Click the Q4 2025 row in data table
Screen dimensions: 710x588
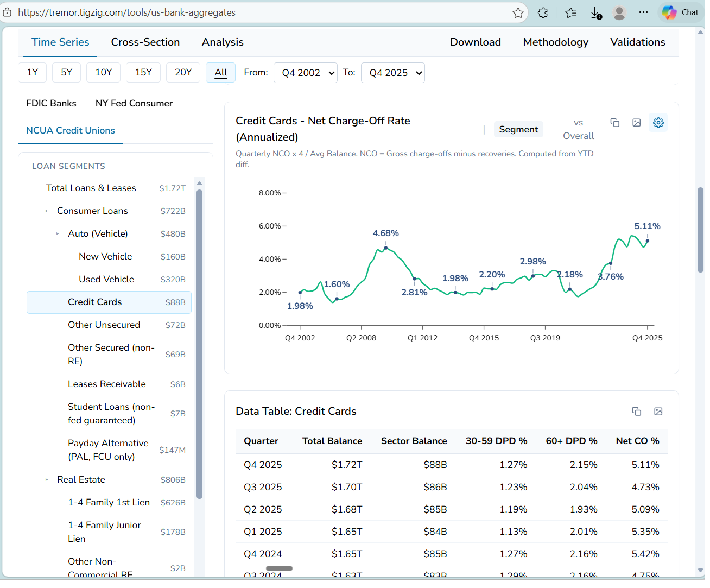(x=452, y=465)
